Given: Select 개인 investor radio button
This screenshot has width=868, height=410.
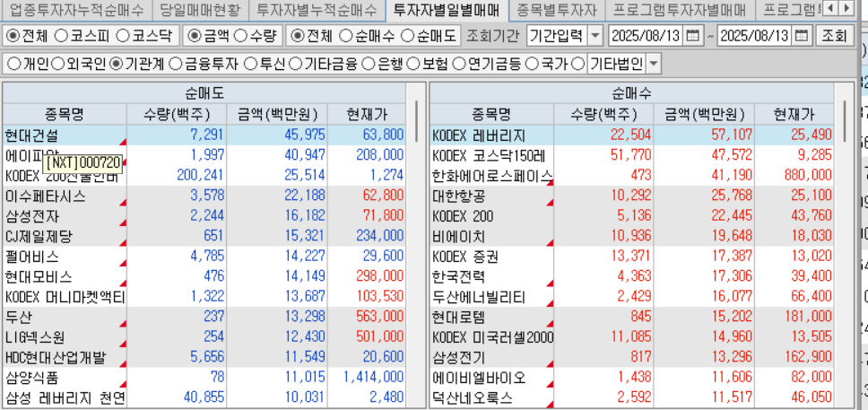Looking at the screenshot, I should point(13,65).
